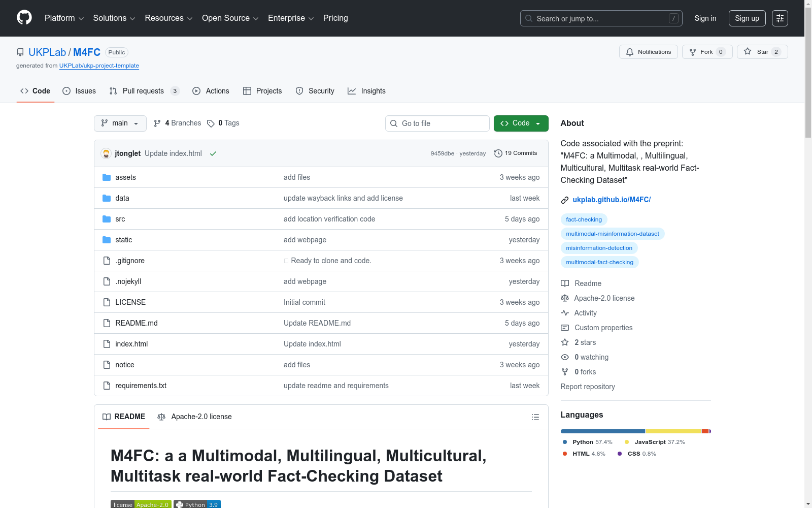Click the link icon next to website URL
Viewport: 812px width, 508px height.
coord(565,200)
